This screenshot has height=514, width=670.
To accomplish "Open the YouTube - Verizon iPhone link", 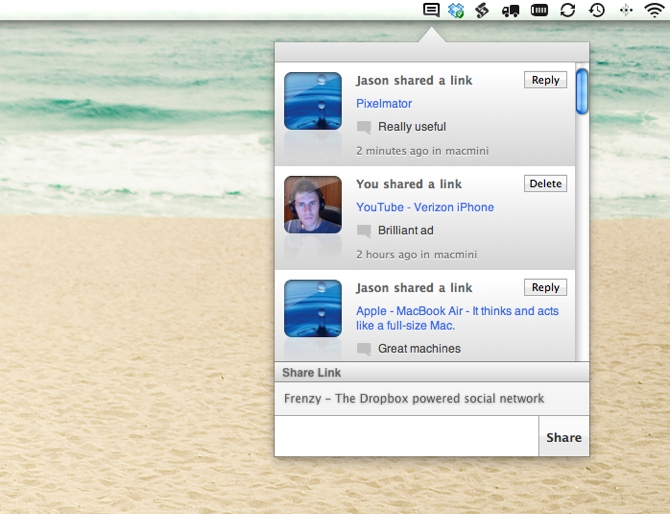I will 425,208.
